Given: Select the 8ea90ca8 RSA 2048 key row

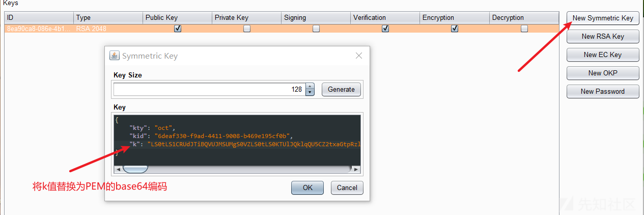Looking at the screenshot, I should pos(282,29).
